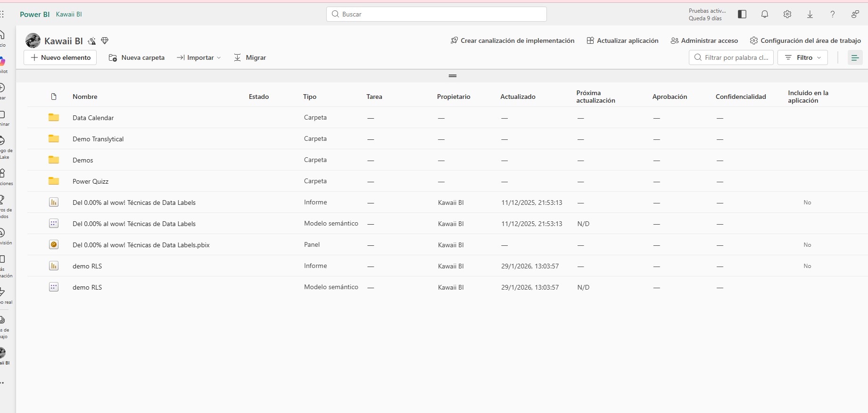Switch to the list view icon
The height and width of the screenshot is (413, 868).
point(855,57)
